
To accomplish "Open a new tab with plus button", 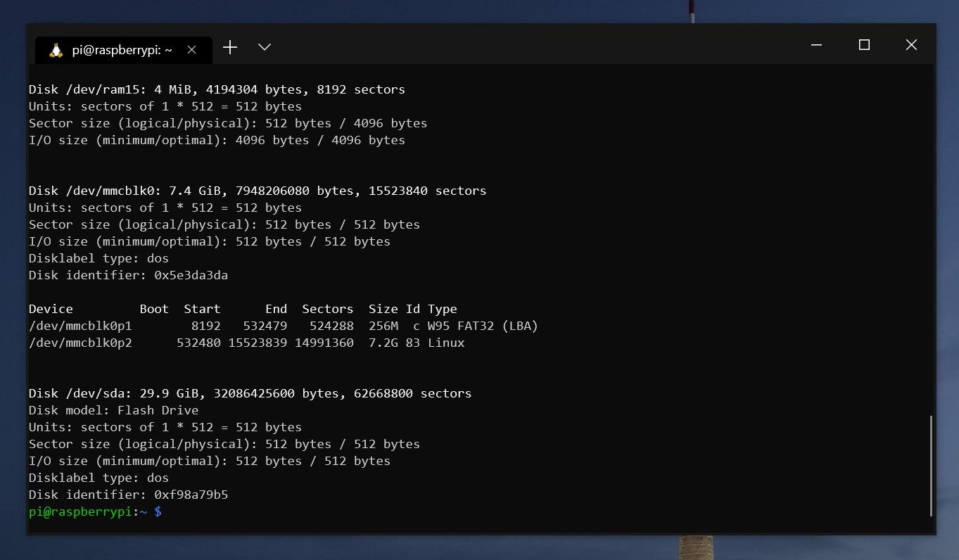I will [230, 47].
